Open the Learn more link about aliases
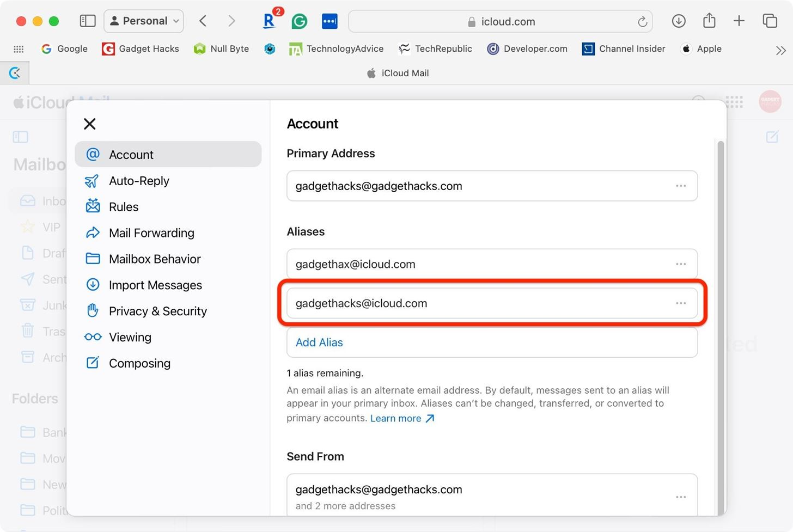 click(396, 418)
